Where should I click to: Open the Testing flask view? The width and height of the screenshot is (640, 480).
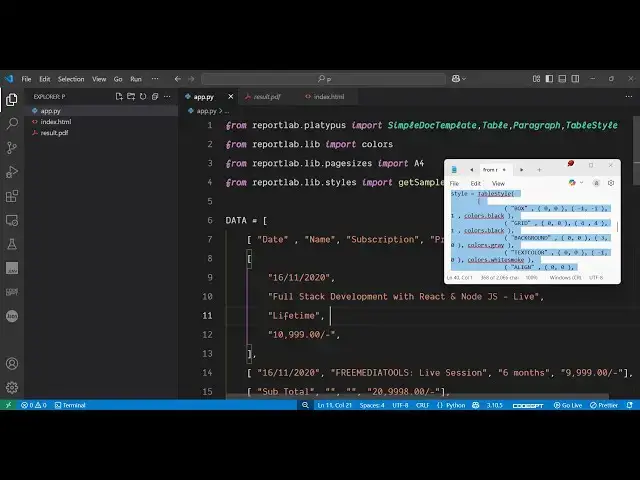click(x=12, y=244)
